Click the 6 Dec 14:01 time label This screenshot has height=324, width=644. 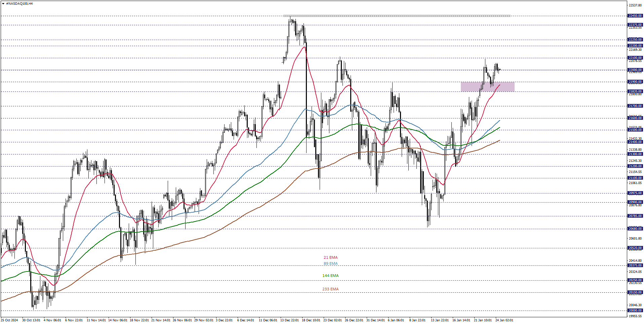[x=246, y=320]
